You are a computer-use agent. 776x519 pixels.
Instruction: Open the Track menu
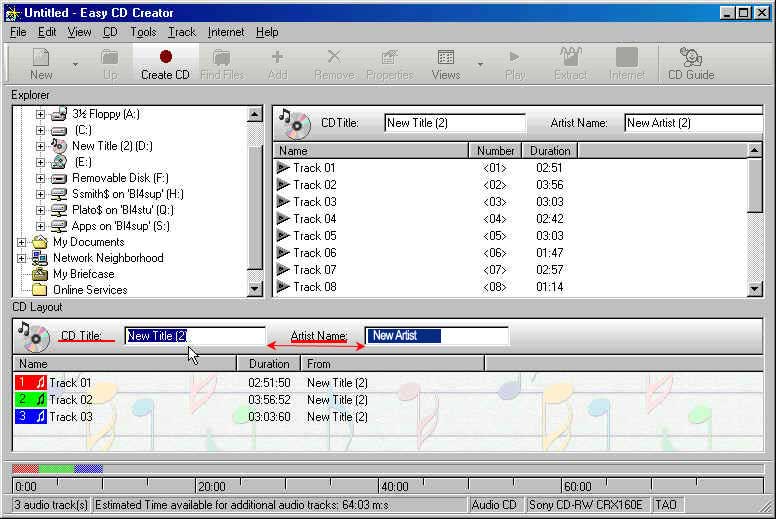coord(182,32)
